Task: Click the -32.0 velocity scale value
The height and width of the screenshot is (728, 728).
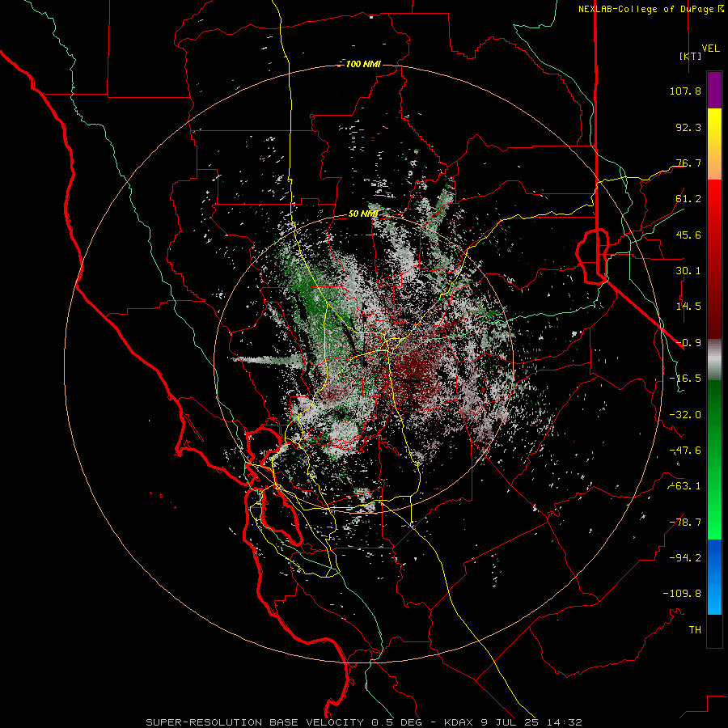Action: [685, 415]
